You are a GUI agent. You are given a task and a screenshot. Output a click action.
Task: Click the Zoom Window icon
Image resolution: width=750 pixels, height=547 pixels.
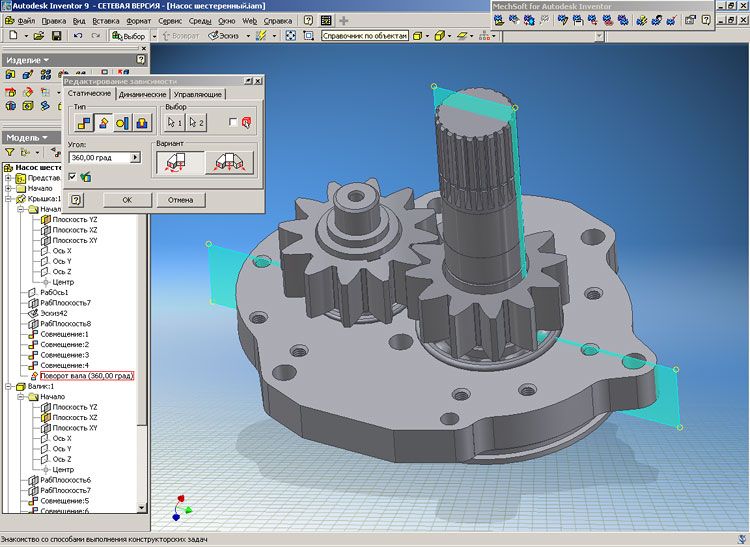pyautogui.click(x=309, y=36)
